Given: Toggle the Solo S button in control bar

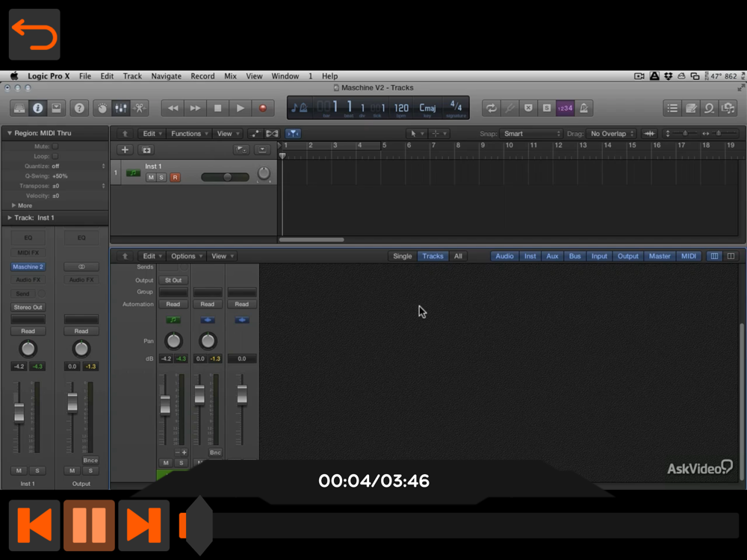Looking at the screenshot, I should [547, 108].
